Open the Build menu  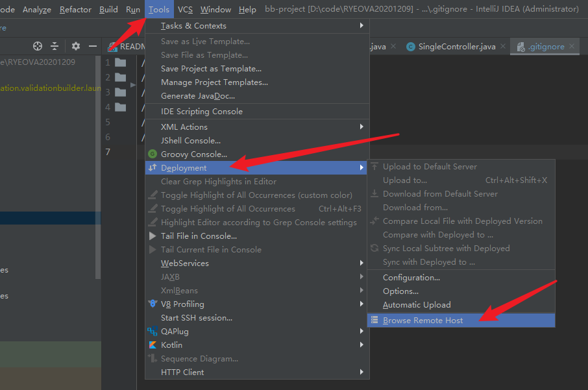click(108, 9)
